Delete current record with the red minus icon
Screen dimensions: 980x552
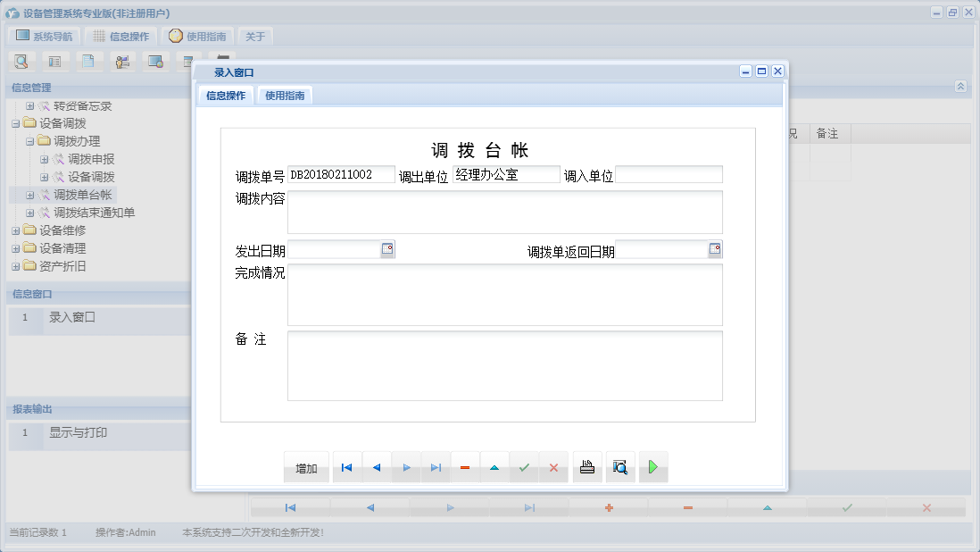tap(465, 466)
